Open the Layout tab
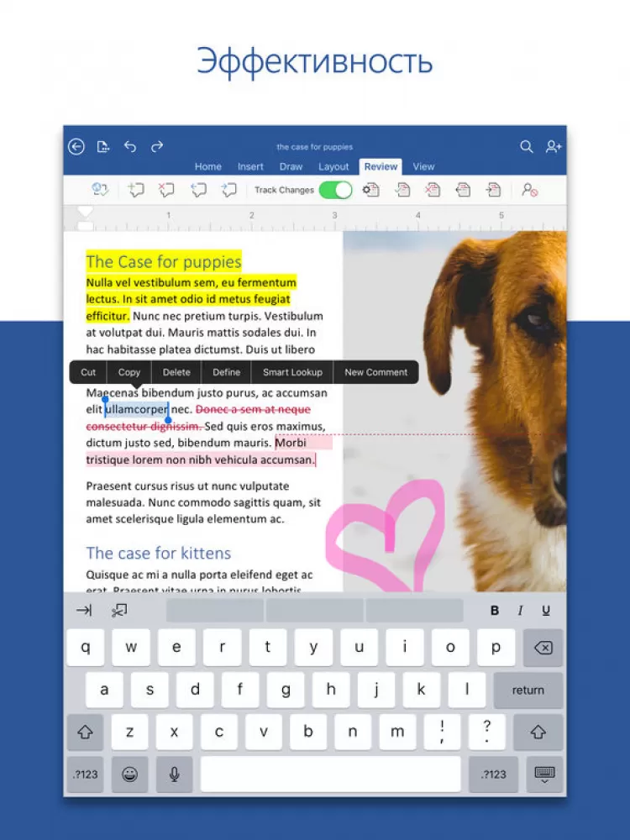 point(333,166)
